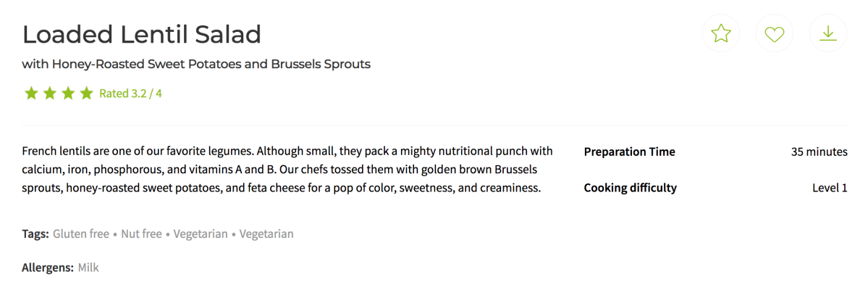Click the Honey-Roasted Sweet Potatoes subtitle
The width and height of the screenshot is (868, 290).
point(196,64)
